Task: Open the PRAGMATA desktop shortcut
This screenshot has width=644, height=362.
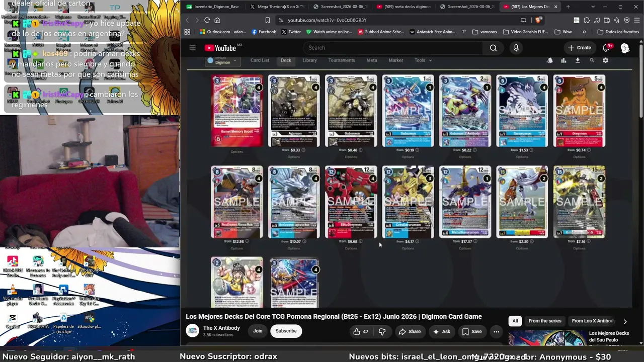Action: (38, 321)
